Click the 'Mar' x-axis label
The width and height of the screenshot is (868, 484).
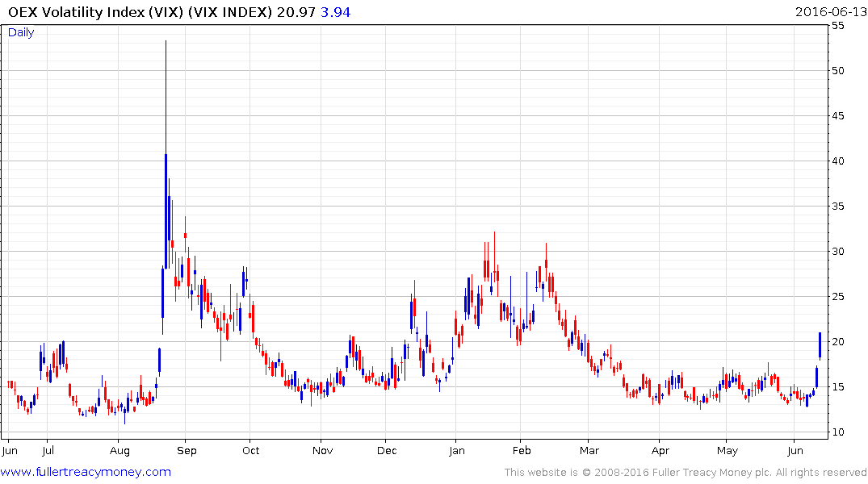(x=589, y=451)
